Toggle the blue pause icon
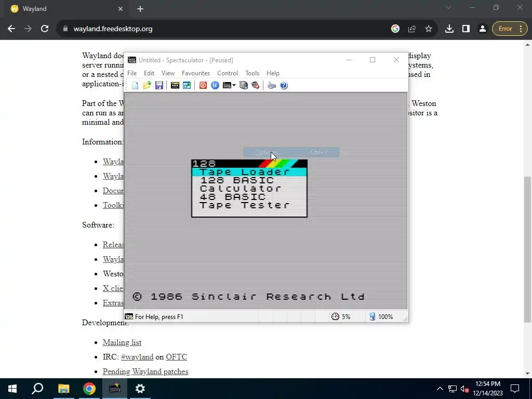The height and width of the screenshot is (399, 532). click(x=215, y=86)
